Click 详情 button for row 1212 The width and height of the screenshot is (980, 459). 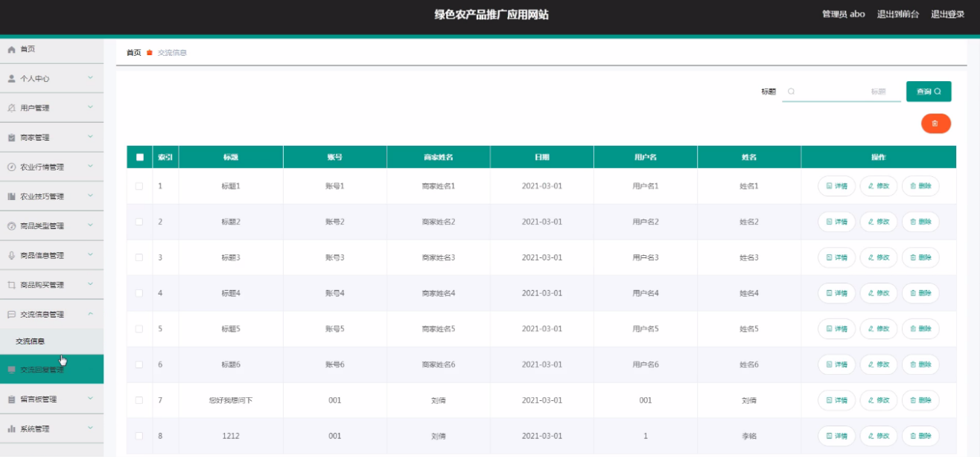click(837, 436)
